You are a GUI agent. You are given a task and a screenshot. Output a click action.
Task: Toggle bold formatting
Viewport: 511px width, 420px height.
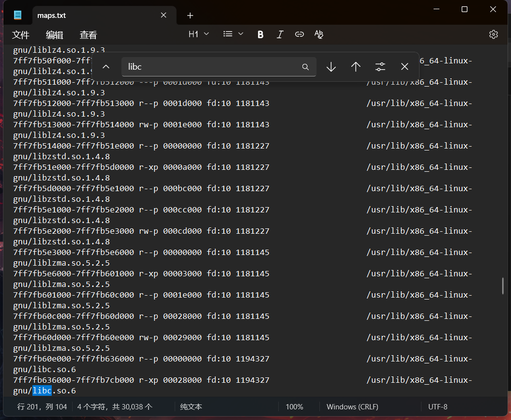(260, 34)
